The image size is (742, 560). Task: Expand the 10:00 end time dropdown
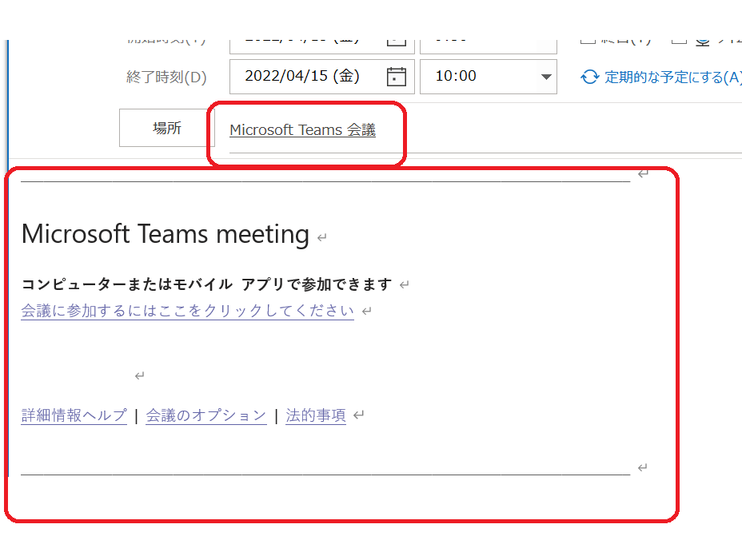coord(546,77)
